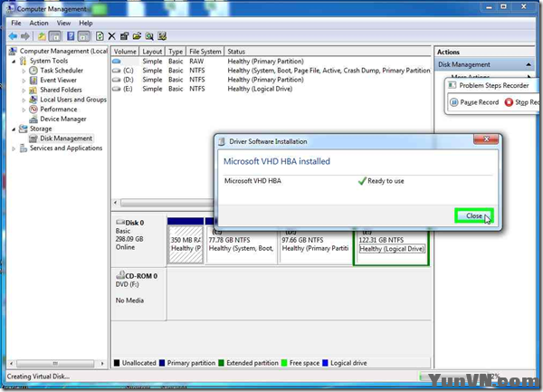The width and height of the screenshot is (543, 392).
Task: Expand the Local Users and Groups arrow
Action: pos(24,100)
